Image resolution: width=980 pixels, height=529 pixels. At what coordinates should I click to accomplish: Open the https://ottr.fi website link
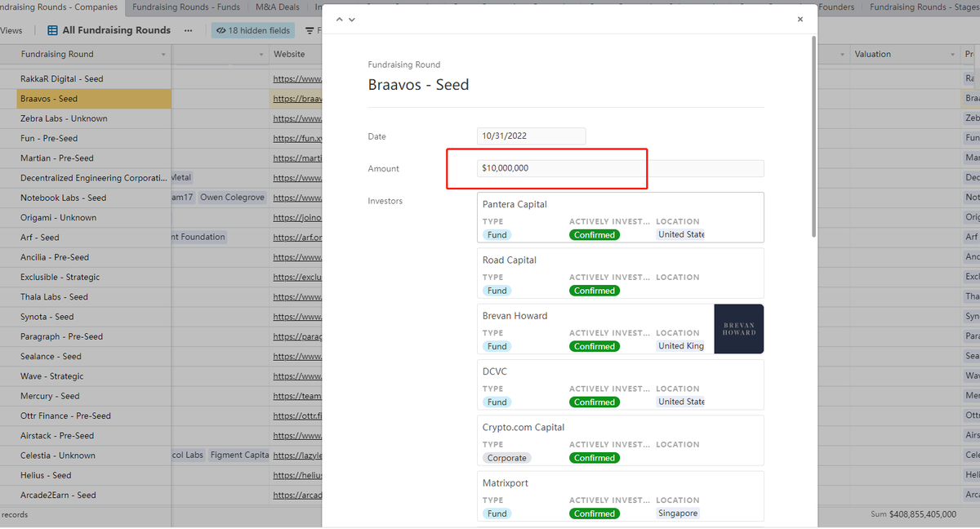tap(297, 416)
